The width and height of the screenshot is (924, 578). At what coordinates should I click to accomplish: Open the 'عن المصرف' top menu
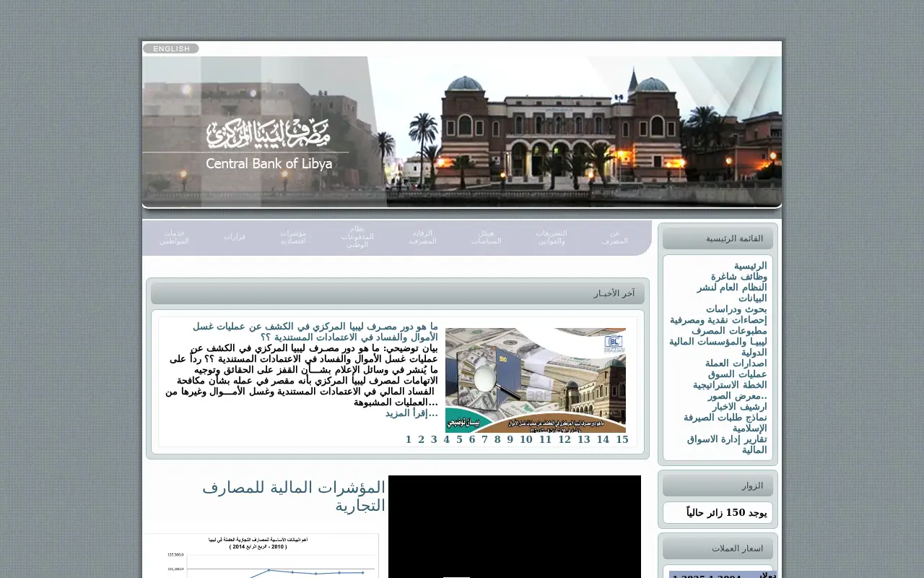pos(615,237)
